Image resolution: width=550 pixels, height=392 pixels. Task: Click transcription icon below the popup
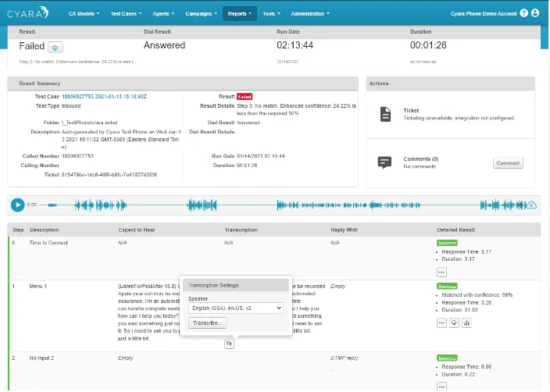tap(229, 344)
